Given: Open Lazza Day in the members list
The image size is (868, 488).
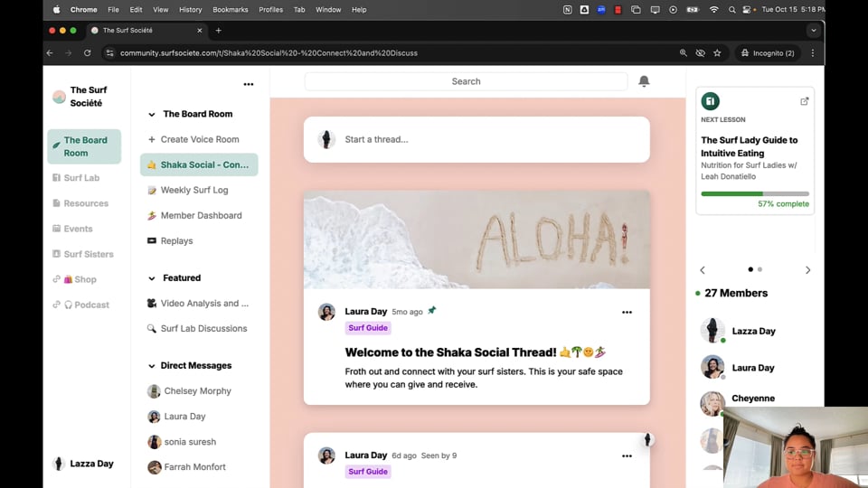Looking at the screenshot, I should [x=753, y=331].
